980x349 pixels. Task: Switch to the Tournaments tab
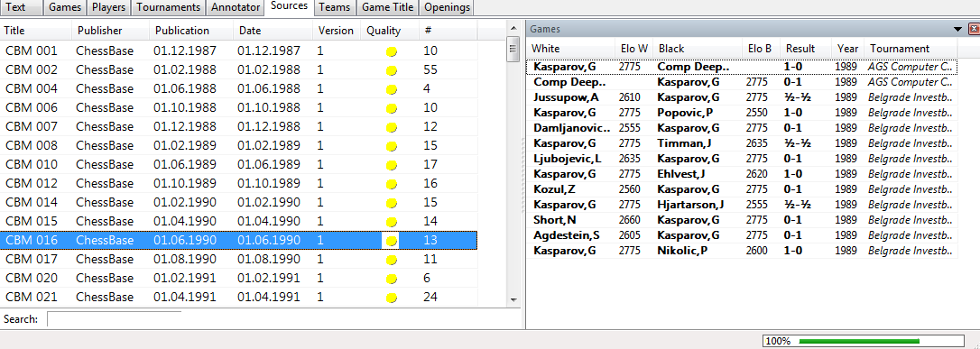tap(169, 7)
